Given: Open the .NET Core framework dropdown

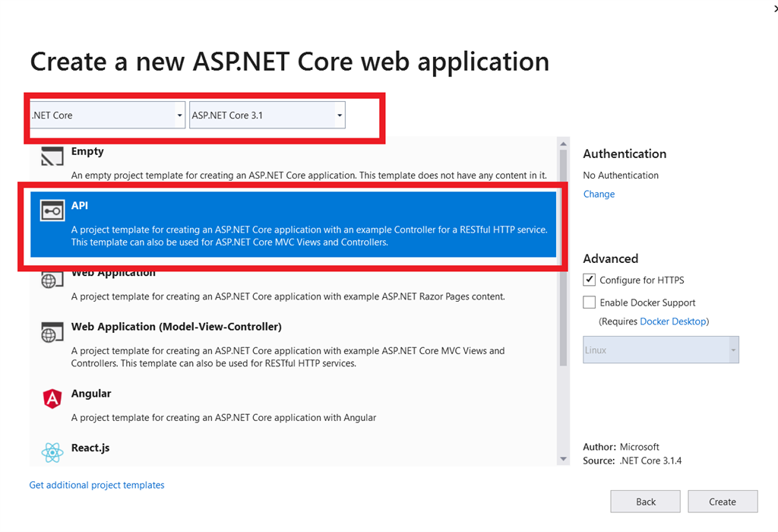Looking at the screenshot, I should (180, 115).
